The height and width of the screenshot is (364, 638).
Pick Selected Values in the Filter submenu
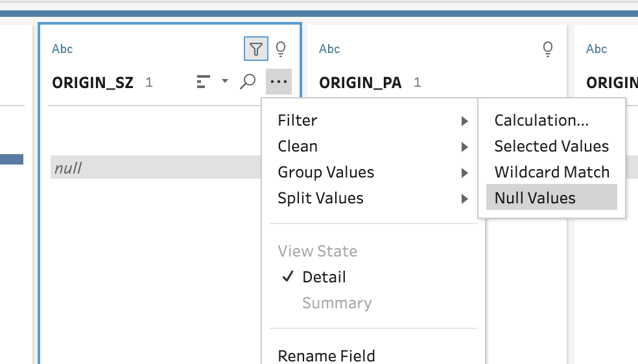pos(551,146)
